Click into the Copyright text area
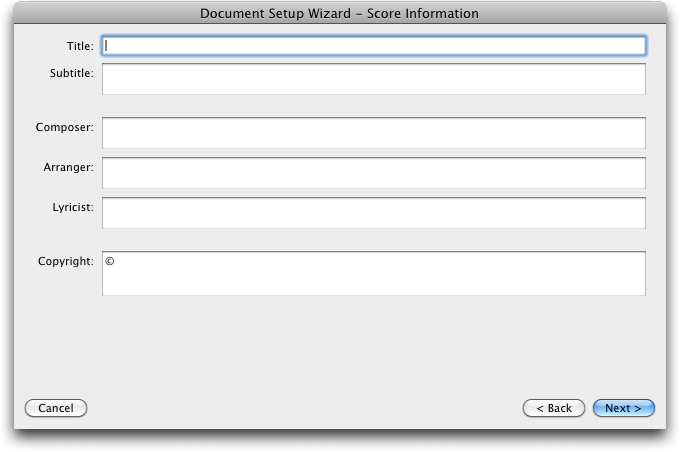The height and width of the screenshot is (452, 680). coord(374,273)
